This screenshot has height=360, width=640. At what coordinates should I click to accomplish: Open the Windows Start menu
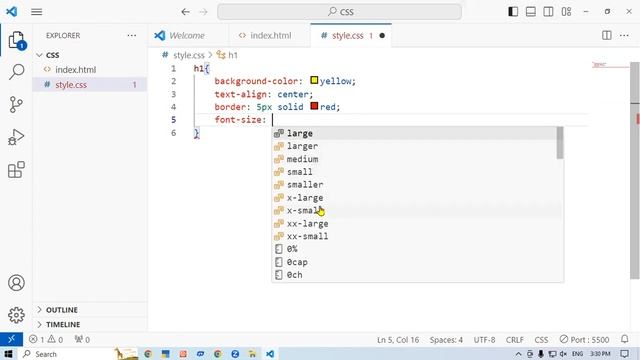(x=8, y=353)
